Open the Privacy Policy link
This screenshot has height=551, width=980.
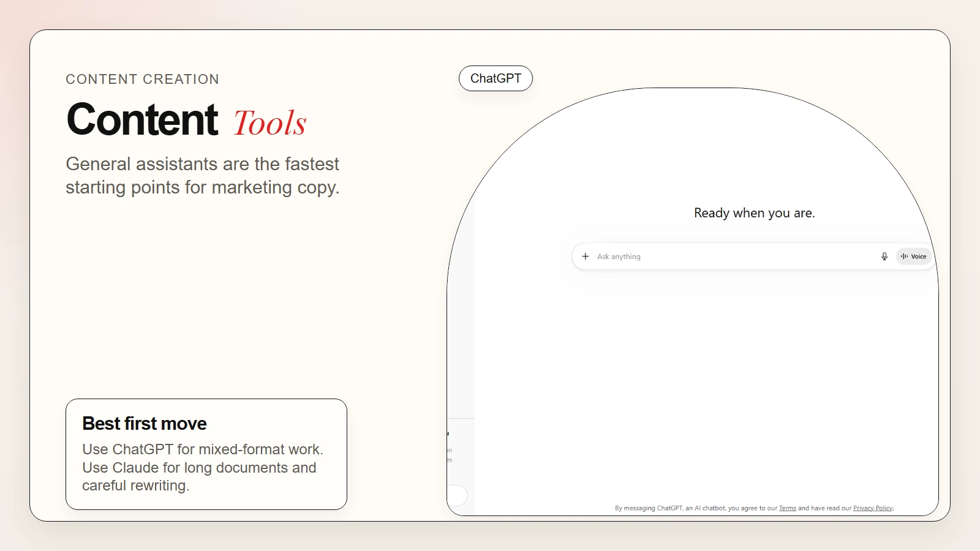click(x=873, y=508)
